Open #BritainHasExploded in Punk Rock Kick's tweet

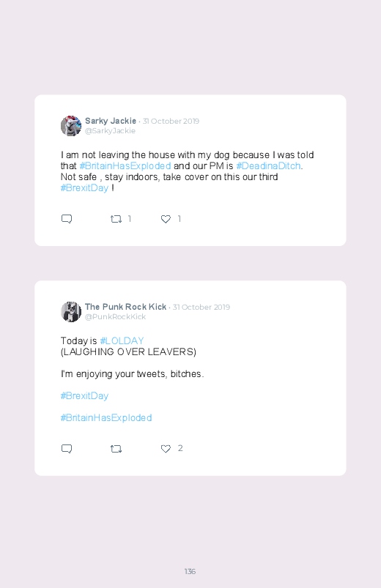(x=106, y=417)
